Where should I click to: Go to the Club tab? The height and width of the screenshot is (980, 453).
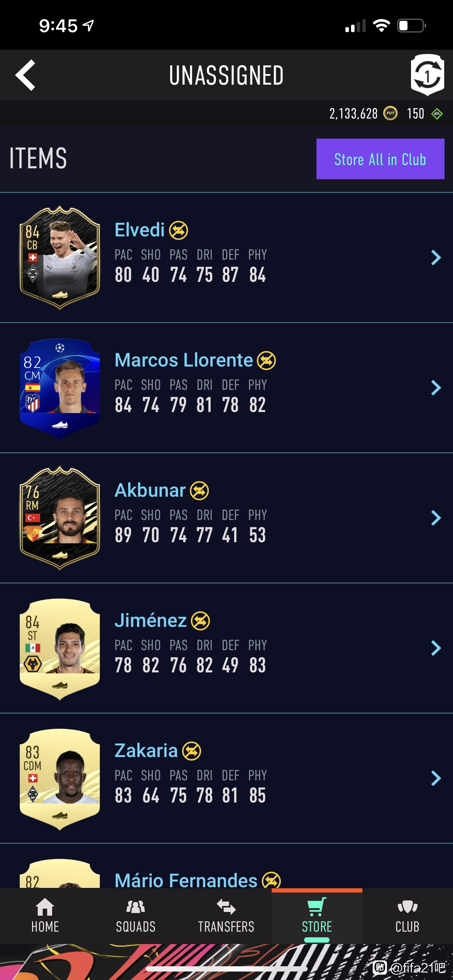point(407,916)
